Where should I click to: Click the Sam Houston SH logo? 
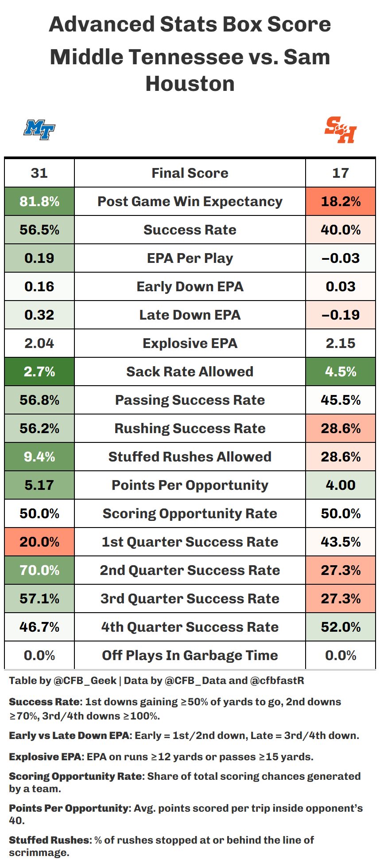[341, 130]
